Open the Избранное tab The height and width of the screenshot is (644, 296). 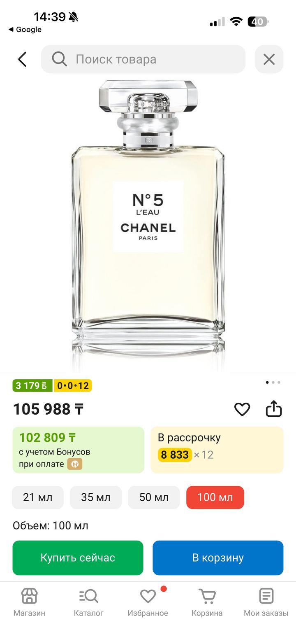(148, 601)
